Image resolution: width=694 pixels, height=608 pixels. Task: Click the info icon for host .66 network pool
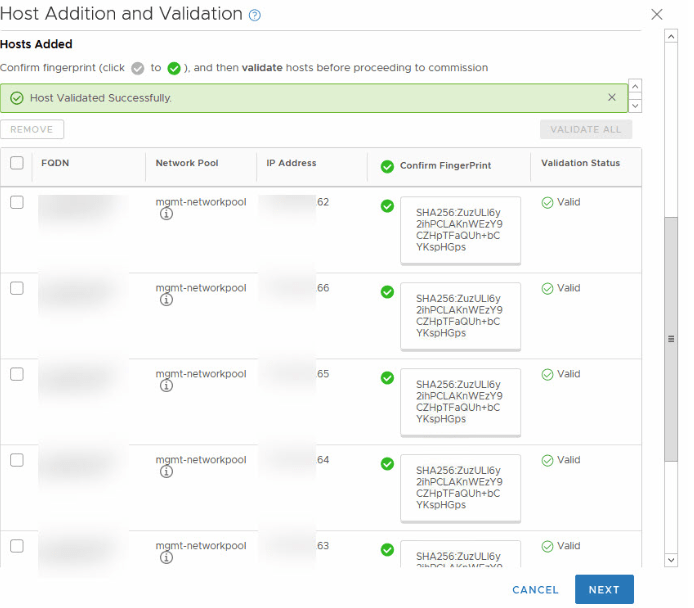(x=166, y=300)
